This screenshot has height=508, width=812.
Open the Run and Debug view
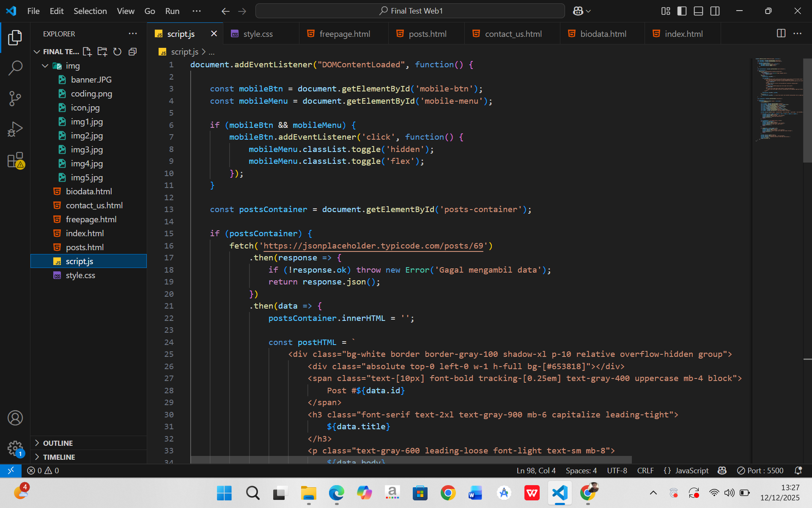click(15, 129)
